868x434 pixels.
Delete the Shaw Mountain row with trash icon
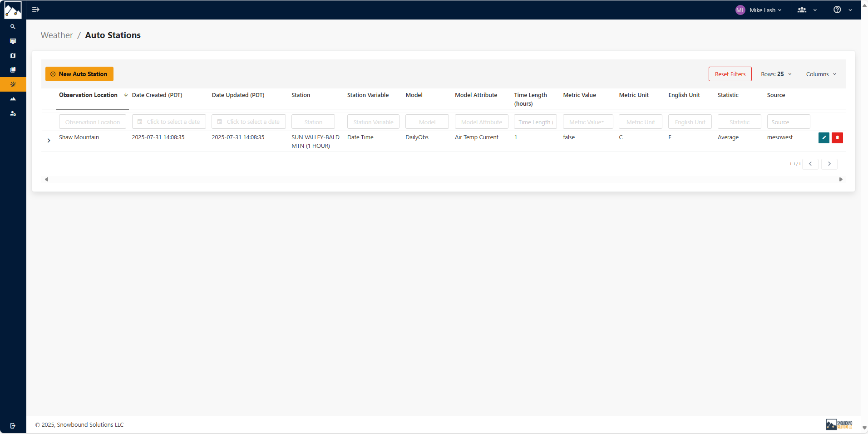tap(838, 138)
